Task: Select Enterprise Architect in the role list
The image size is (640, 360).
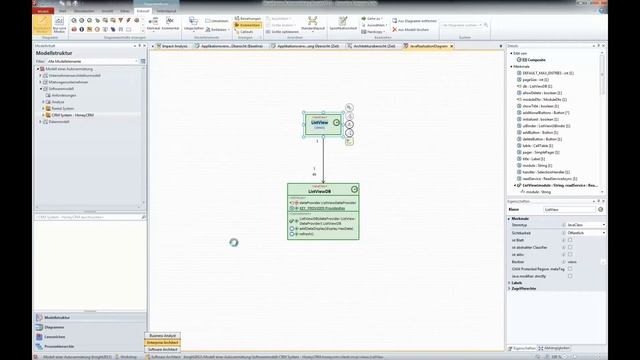Action: pyautogui.click(x=162, y=342)
